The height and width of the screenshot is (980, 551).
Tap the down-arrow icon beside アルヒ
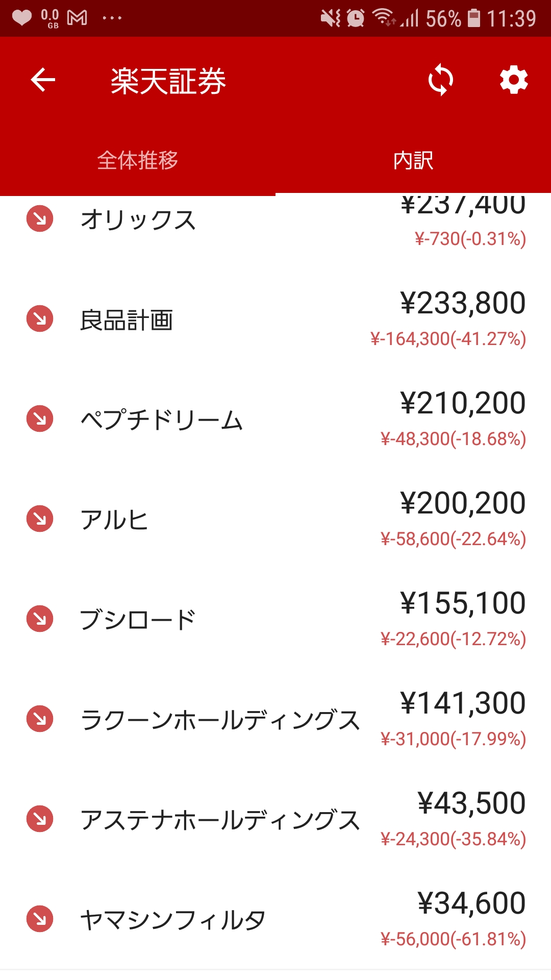pyautogui.click(x=40, y=519)
